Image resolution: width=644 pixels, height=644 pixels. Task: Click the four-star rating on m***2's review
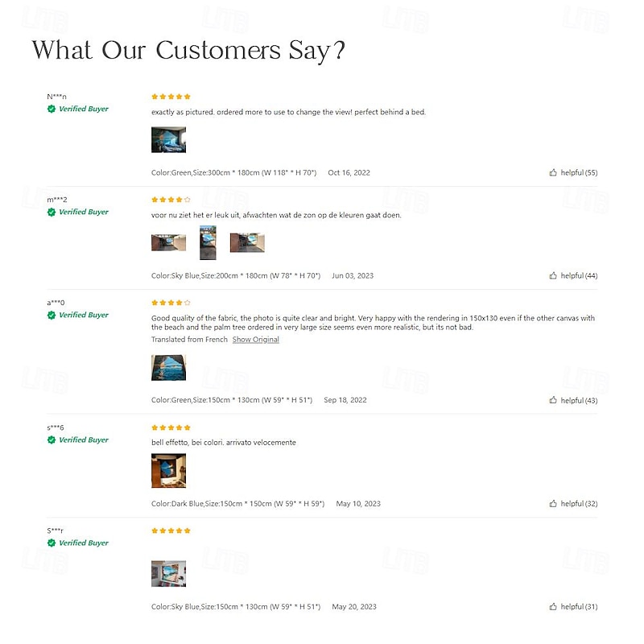point(171,200)
